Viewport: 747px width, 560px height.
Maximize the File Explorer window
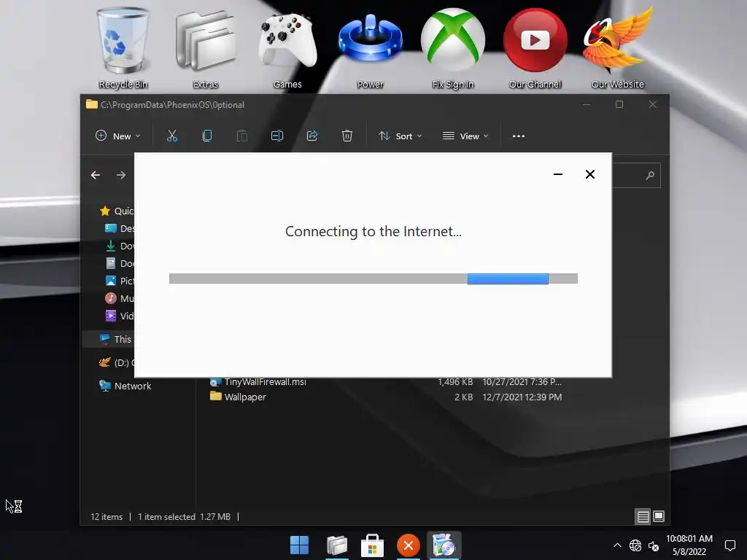tap(619, 104)
